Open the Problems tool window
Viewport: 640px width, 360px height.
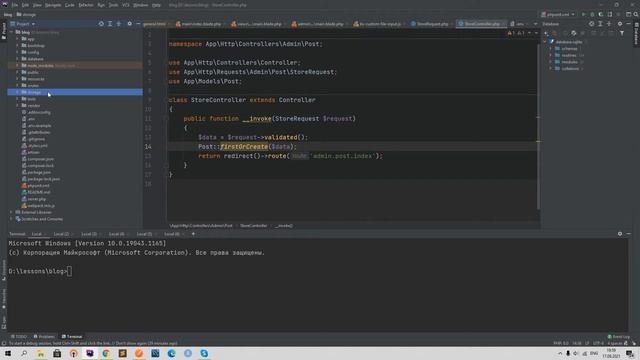coord(44,337)
